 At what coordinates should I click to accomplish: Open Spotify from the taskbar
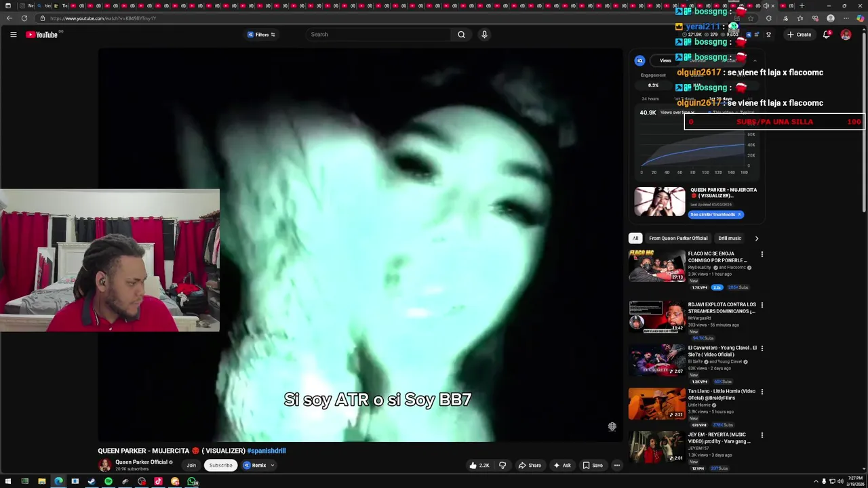tap(108, 482)
